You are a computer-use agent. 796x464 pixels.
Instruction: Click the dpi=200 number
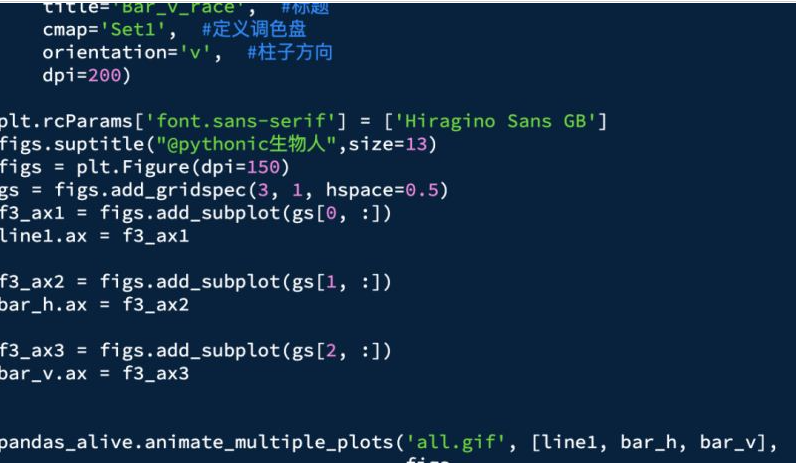105,76
